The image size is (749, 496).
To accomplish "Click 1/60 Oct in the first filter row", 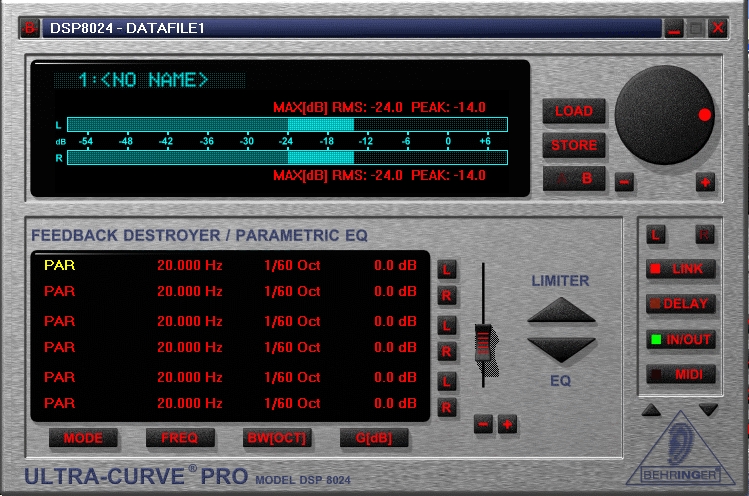I will pyautogui.click(x=292, y=265).
